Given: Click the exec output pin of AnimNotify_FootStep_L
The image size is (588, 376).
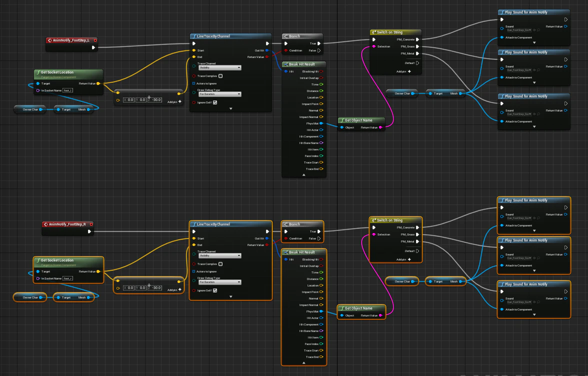Looking at the screenshot, I should tap(93, 47).
